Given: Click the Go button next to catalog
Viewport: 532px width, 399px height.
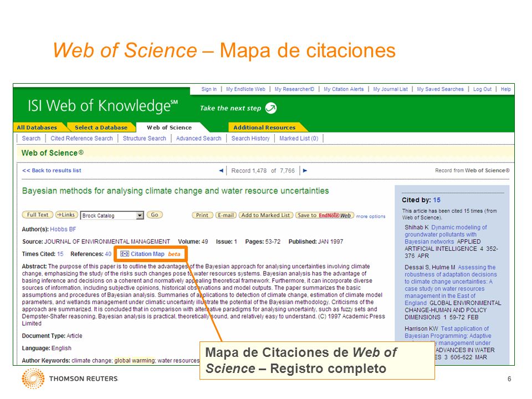Looking at the screenshot, I should [155, 215].
